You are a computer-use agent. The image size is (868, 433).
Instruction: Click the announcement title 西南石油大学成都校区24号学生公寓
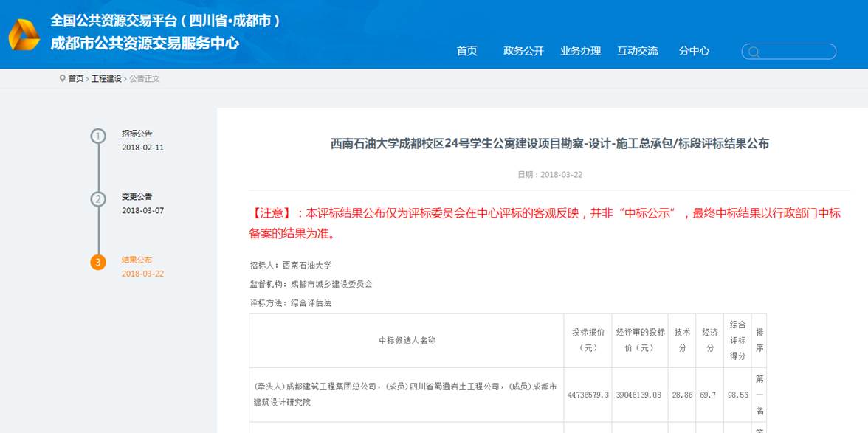pyautogui.click(x=550, y=144)
